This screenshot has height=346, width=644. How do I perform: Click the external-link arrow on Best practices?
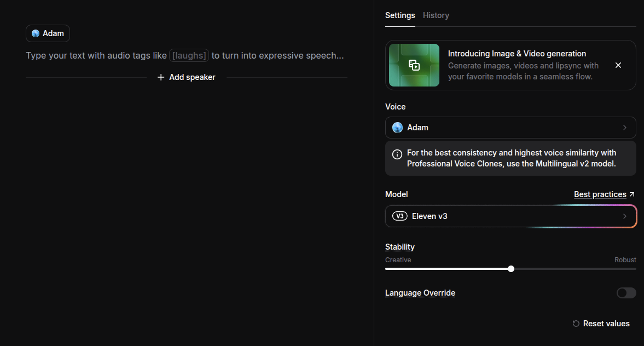(x=631, y=193)
